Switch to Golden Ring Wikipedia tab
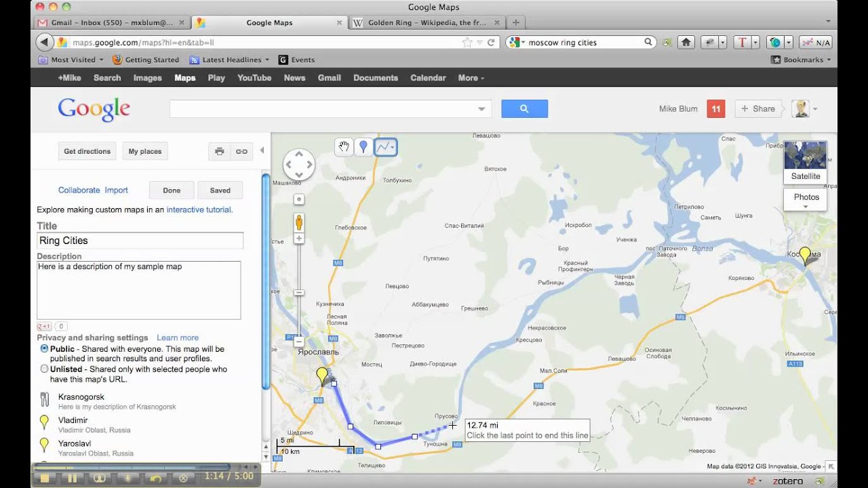This screenshot has width=868, height=488. [x=427, y=22]
